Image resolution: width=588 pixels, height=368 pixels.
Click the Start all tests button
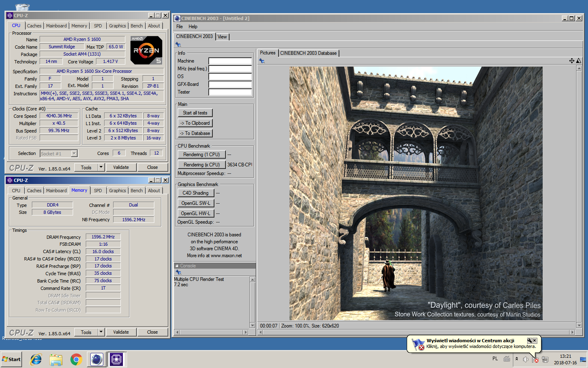click(x=195, y=113)
